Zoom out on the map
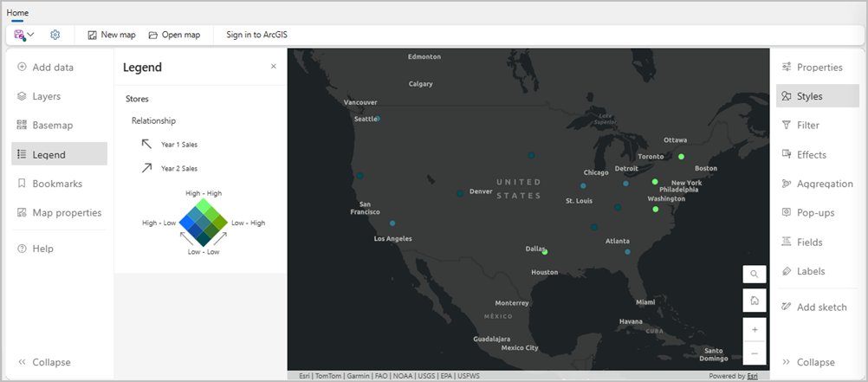 pyautogui.click(x=755, y=353)
